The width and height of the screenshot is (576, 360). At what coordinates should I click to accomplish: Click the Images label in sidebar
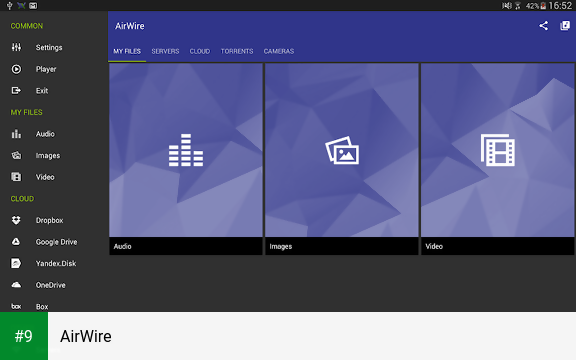point(48,156)
